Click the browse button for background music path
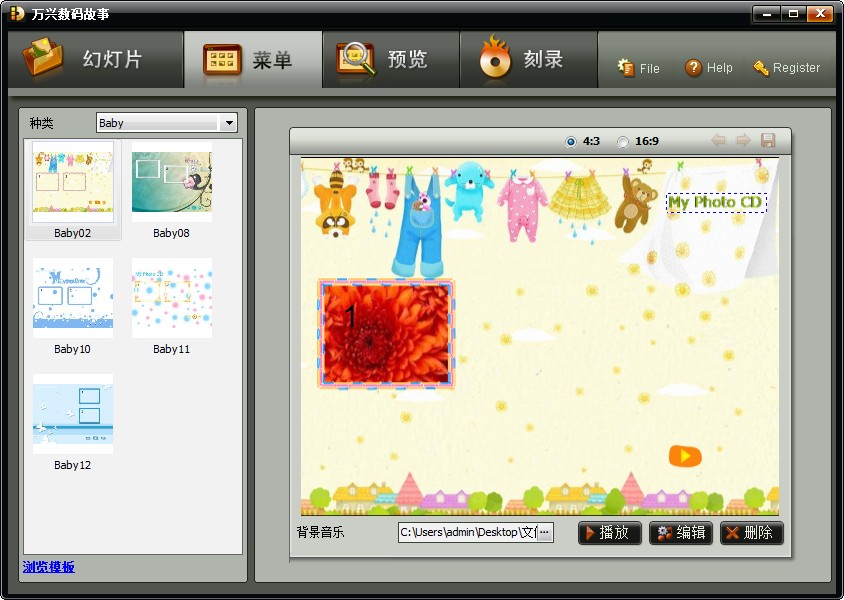 coord(545,532)
